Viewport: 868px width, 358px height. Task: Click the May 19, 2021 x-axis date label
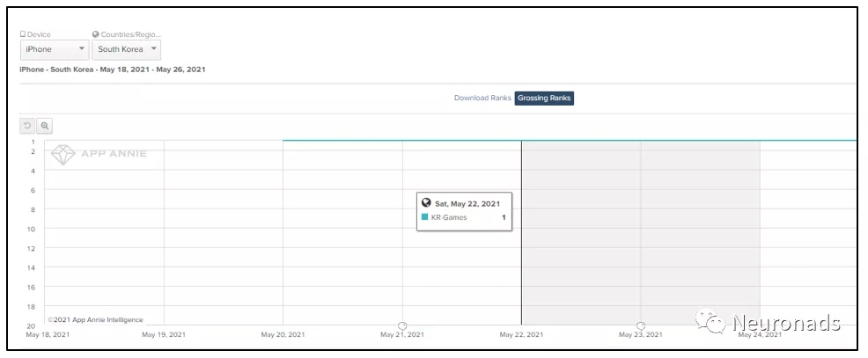click(x=164, y=335)
